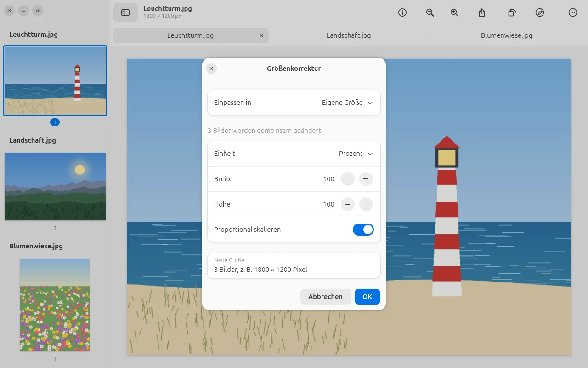Maximize the window with the title bar button

pyautogui.click(x=38, y=11)
